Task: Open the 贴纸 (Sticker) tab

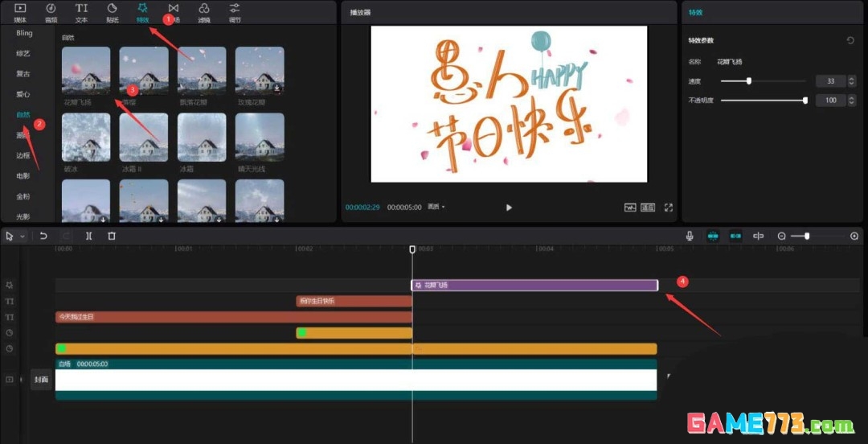Action: click(x=112, y=13)
